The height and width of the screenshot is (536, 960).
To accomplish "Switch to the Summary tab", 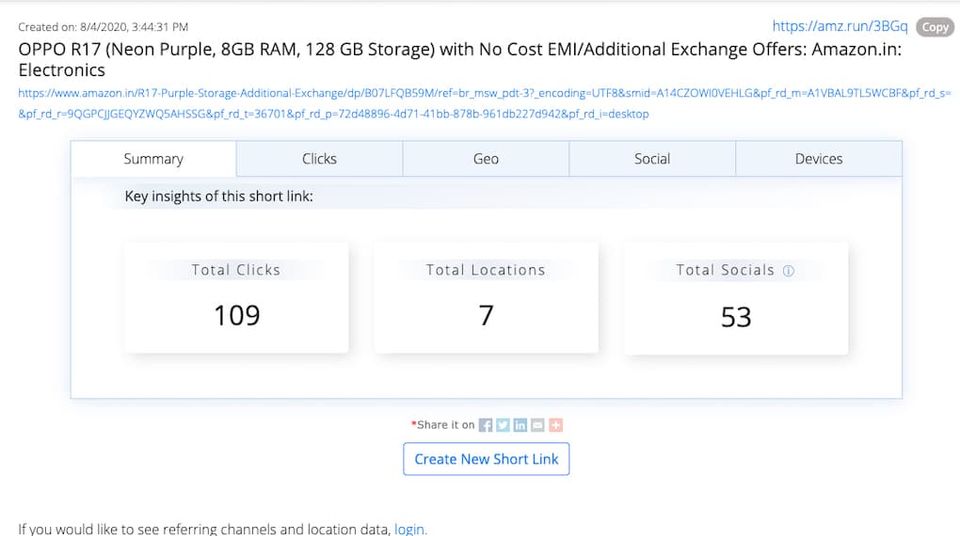I will (153, 159).
